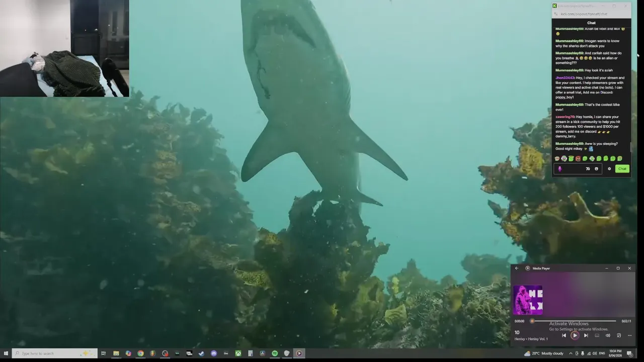Viewport: 644px width, 362px height.
Task: Open File Explorer from the taskbar
Action: (116, 353)
